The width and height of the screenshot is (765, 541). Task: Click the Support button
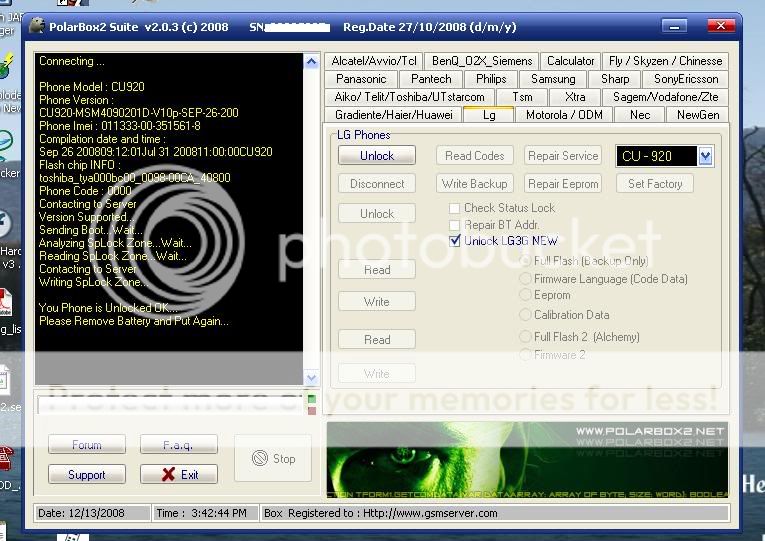tap(87, 475)
